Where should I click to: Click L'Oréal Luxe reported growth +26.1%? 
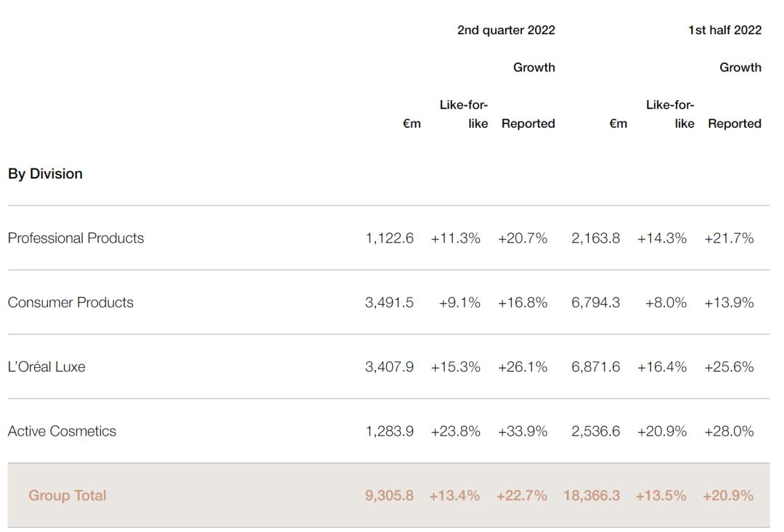pyautogui.click(x=523, y=367)
